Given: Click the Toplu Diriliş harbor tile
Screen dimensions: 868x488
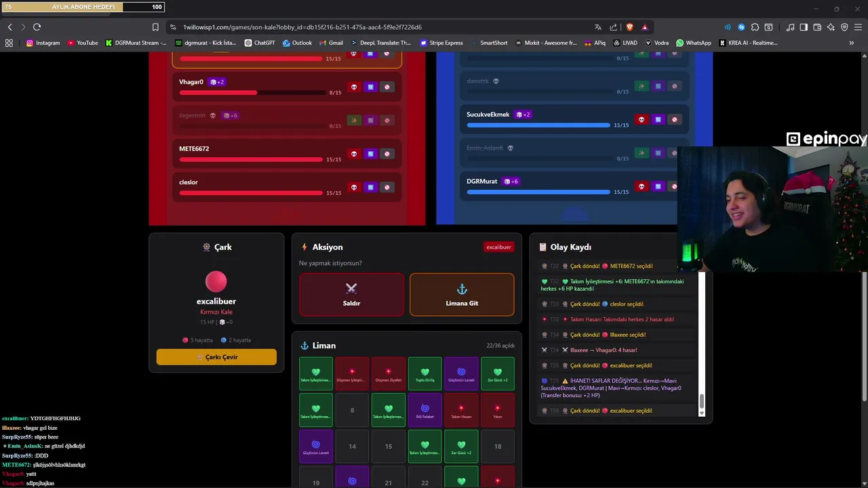Looking at the screenshot, I should pyautogui.click(x=425, y=374).
